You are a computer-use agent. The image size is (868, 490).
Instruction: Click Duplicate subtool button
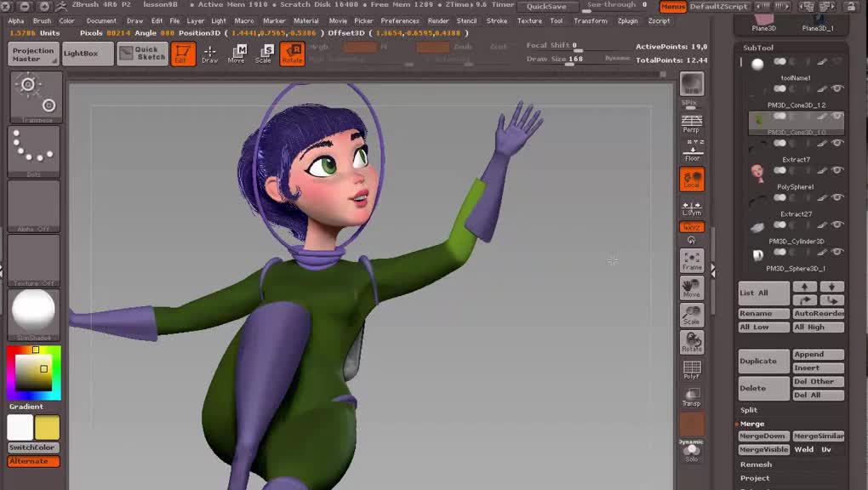tap(764, 361)
